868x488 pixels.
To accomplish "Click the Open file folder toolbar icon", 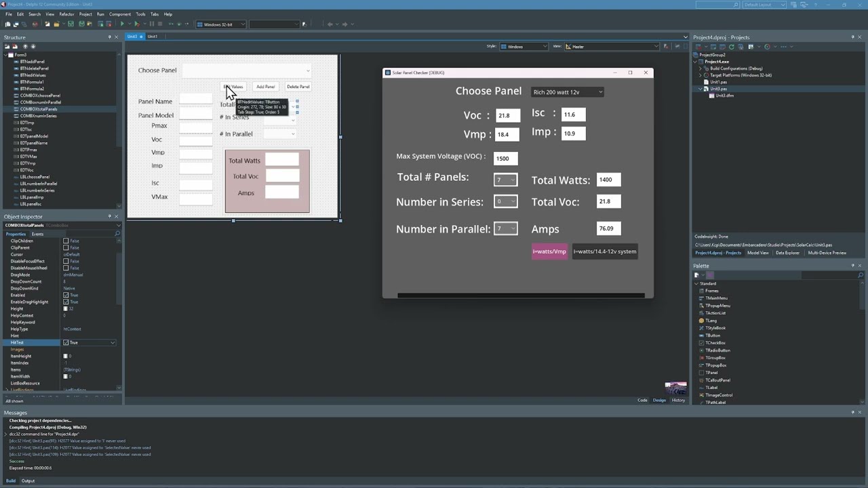I will [x=56, y=24].
